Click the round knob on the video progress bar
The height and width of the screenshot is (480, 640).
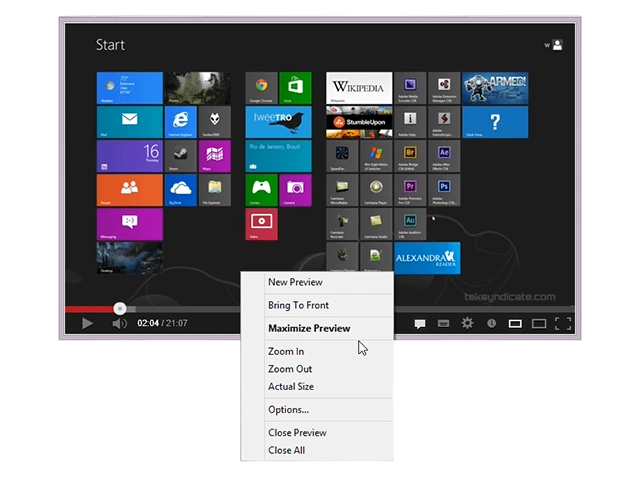click(120, 309)
